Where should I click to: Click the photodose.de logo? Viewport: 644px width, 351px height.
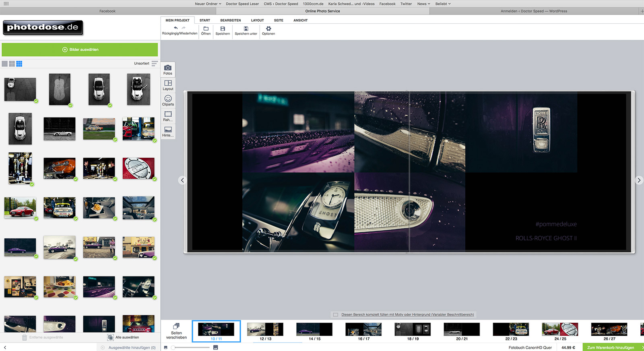pos(43,27)
